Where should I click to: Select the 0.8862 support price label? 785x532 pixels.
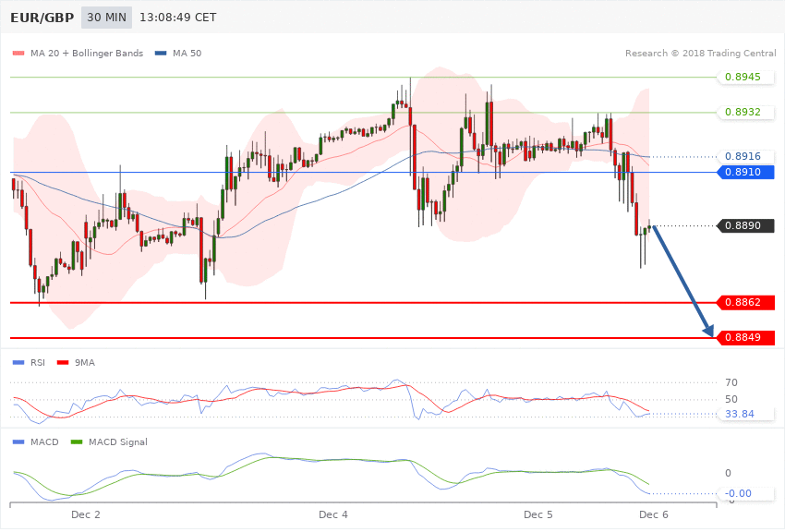pyautogui.click(x=746, y=302)
